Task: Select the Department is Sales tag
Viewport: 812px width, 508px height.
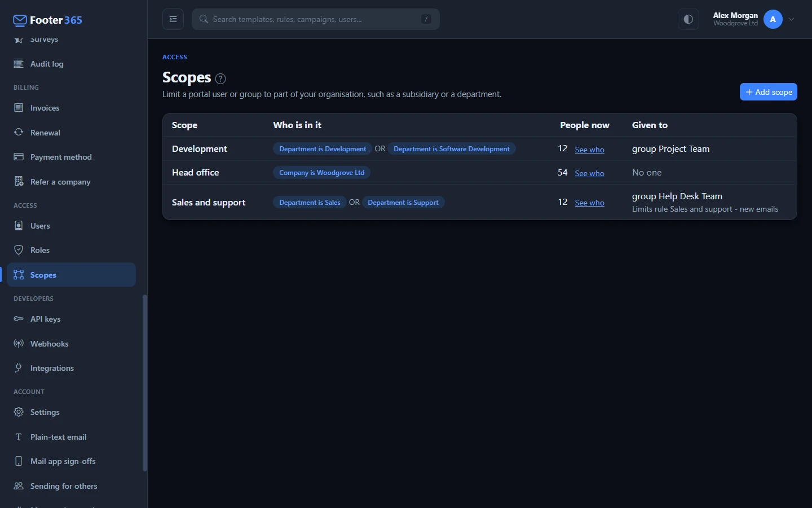Action: click(310, 203)
